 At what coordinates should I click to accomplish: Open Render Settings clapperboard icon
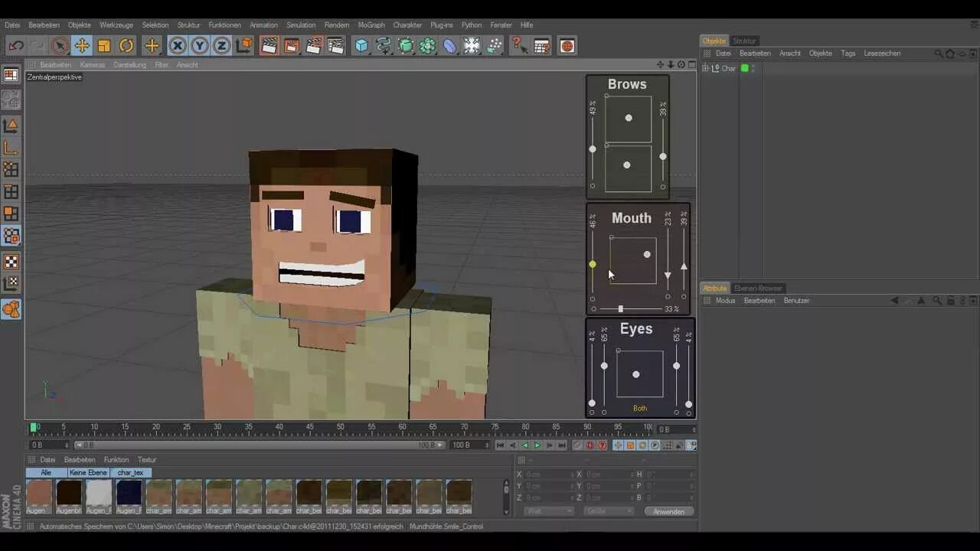tap(335, 46)
